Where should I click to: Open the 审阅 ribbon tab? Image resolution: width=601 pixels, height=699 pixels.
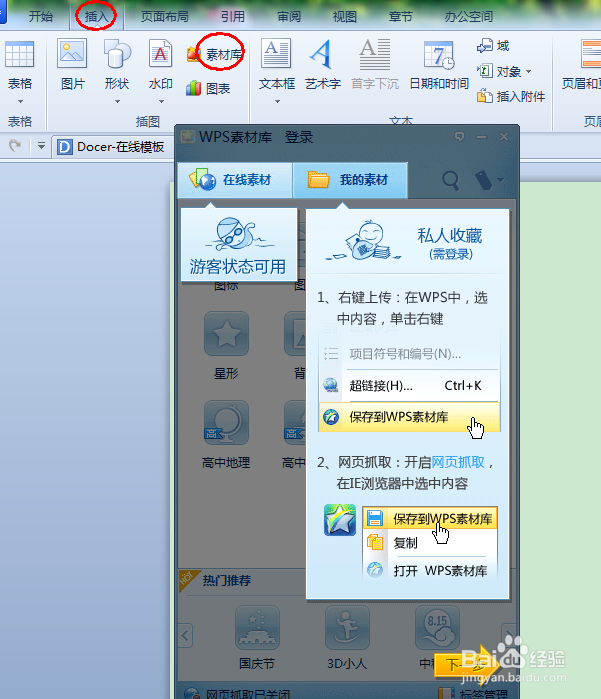[x=289, y=17]
